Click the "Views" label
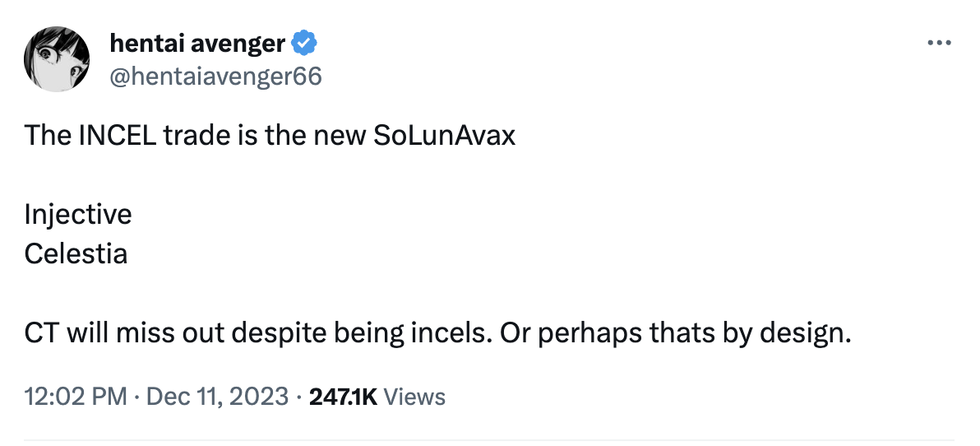The height and width of the screenshot is (446, 980). (x=414, y=397)
